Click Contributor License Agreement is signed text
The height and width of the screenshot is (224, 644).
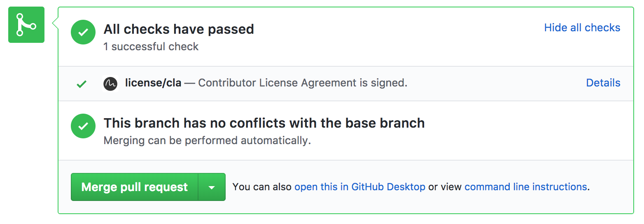coord(303,83)
